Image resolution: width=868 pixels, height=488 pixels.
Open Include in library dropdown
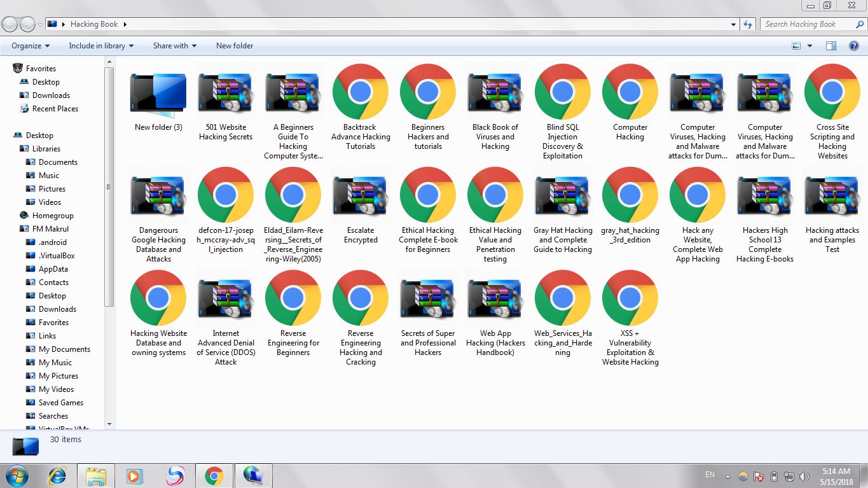click(101, 46)
